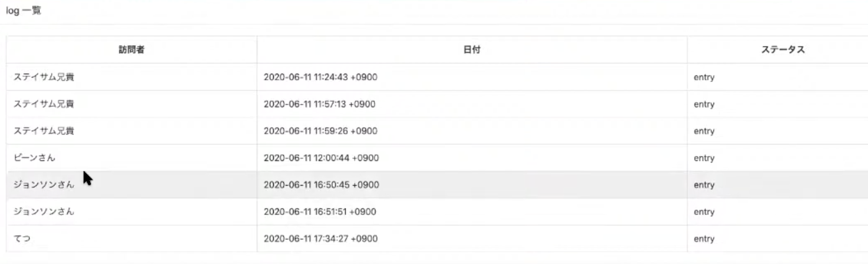868x264 pixels.
Task: Select the timestamp 2020-06-11 11:59:26
Action: tap(320, 131)
